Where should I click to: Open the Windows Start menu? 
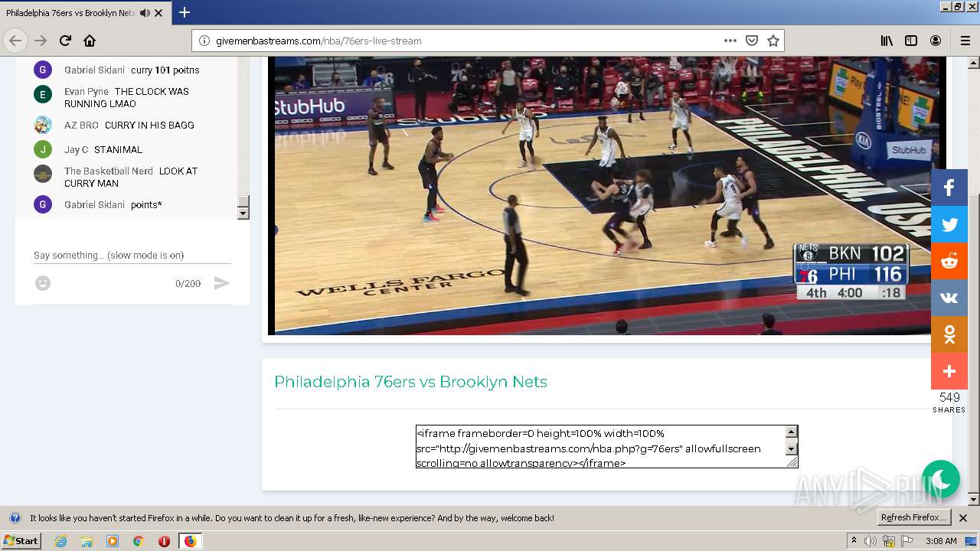point(21,540)
